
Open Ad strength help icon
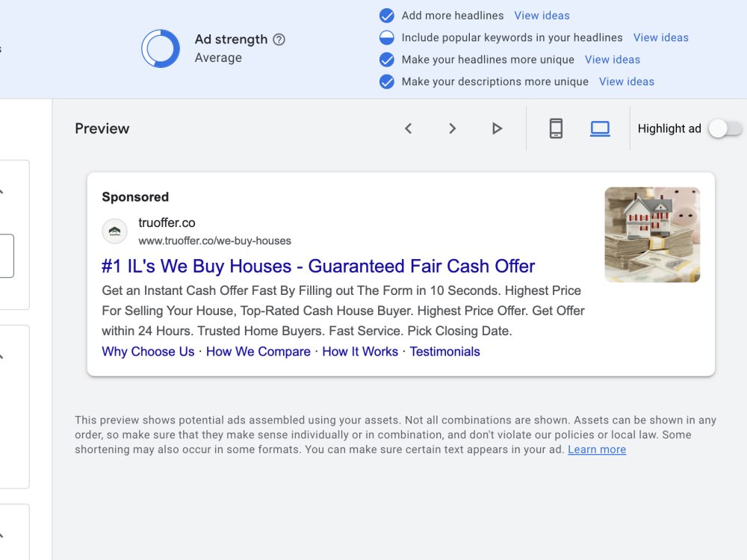(279, 40)
